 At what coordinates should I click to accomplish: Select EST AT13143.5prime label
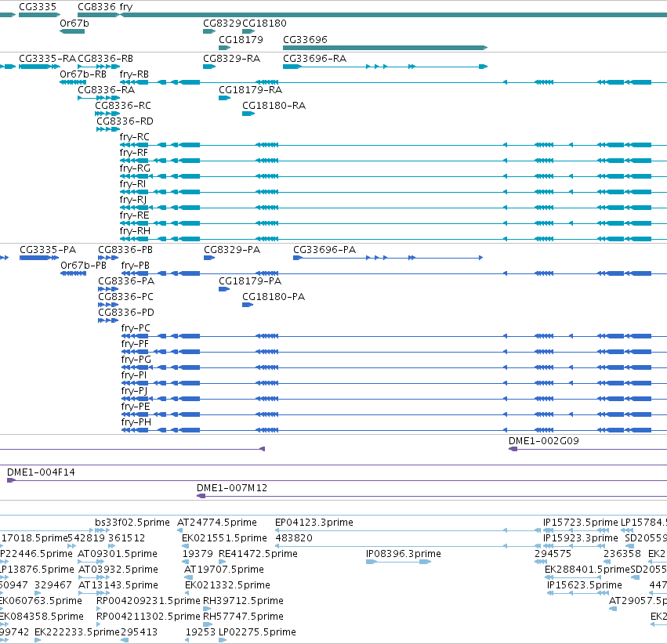pos(118,585)
